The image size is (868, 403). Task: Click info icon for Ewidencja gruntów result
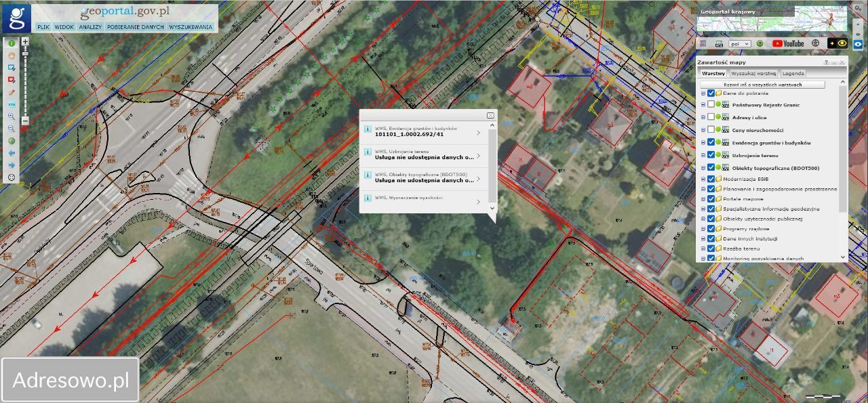368,129
